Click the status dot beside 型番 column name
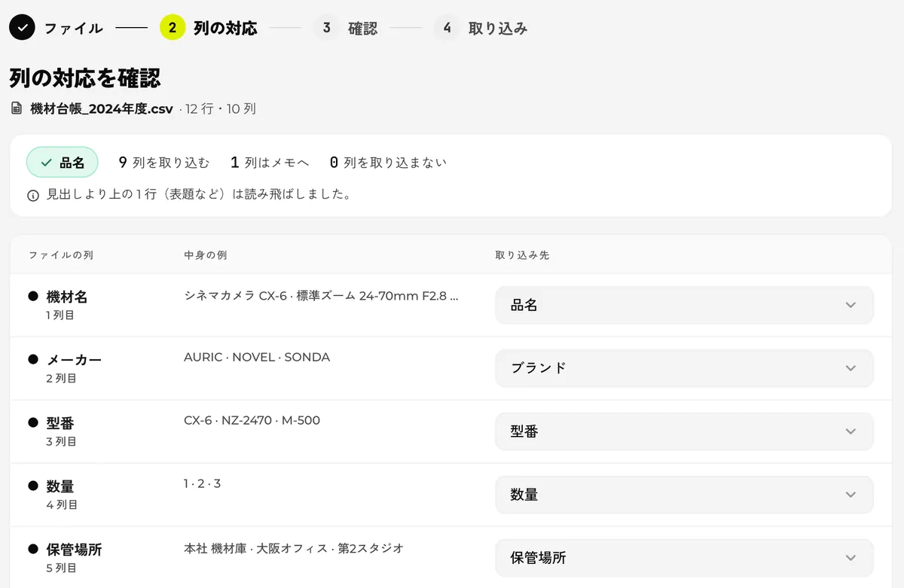The width and height of the screenshot is (904, 588). pyautogui.click(x=33, y=423)
